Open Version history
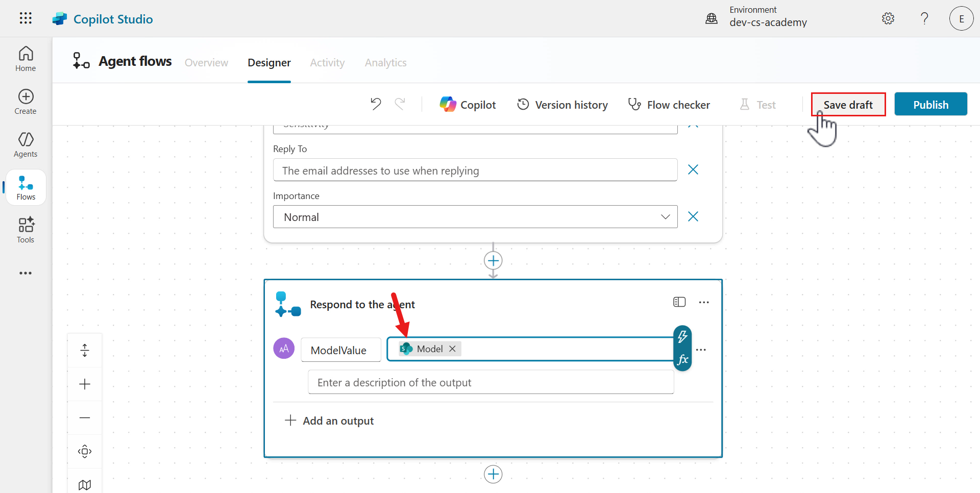The height and width of the screenshot is (493, 980). tap(562, 105)
